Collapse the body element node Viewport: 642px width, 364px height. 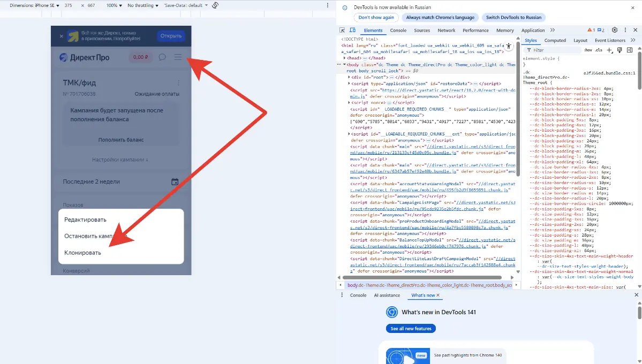tap(344, 65)
